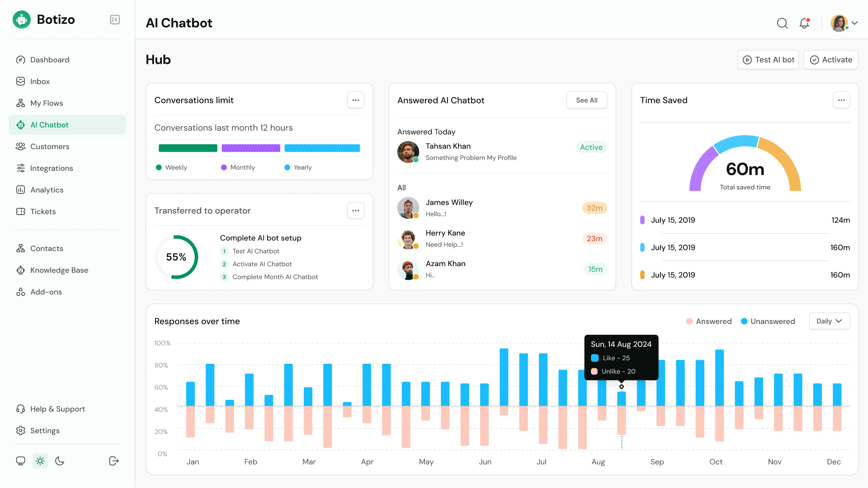Open the search icon in the top bar
Viewport: 868px width, 488px height.
point(782,23)
